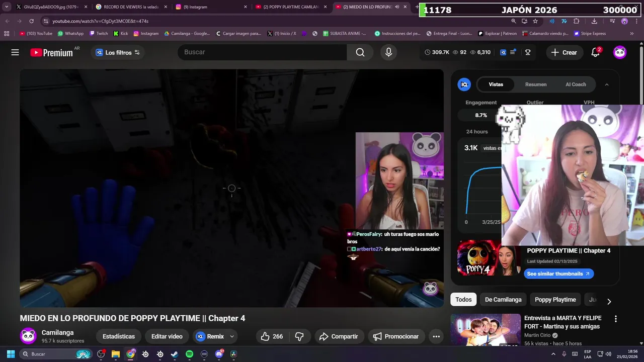Click the Crear button
This screenshot has height=362, width=644.
(x=564, y=52)
